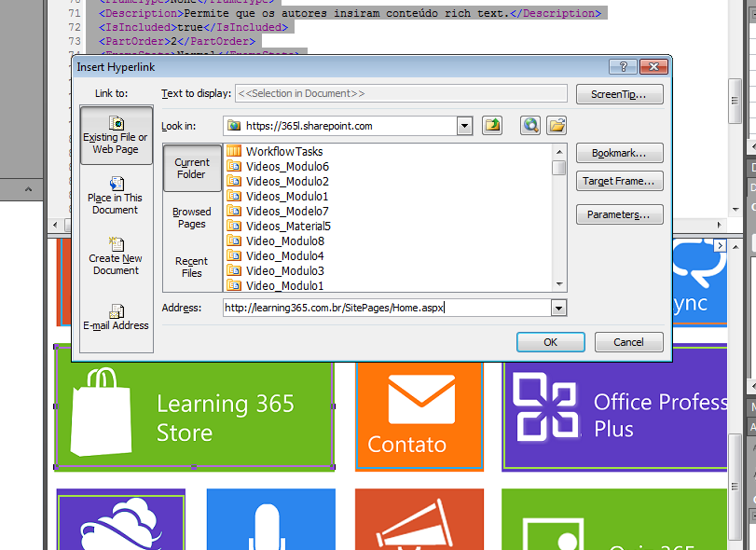Open the Address dropdown arrow
The width and height of the screenshot is (756, 550).
558,308
